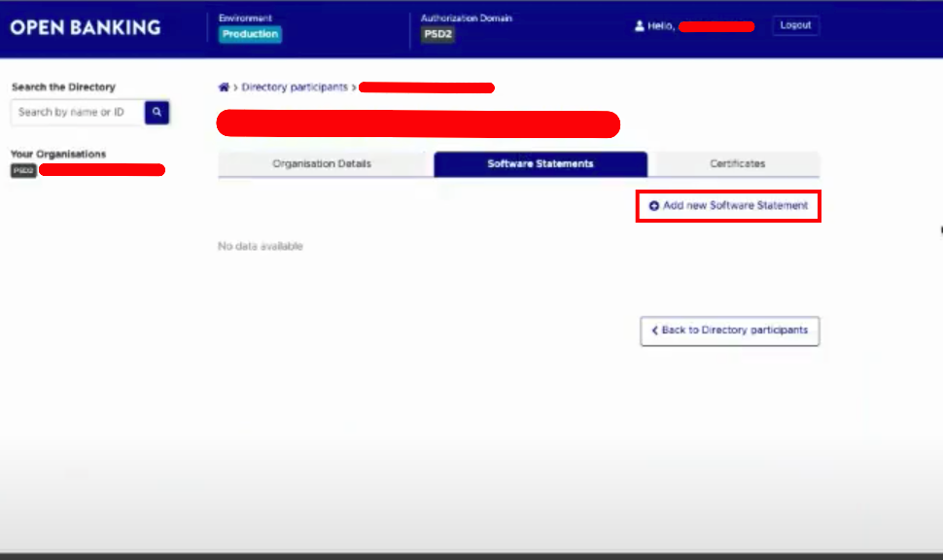This screenshot has height=560, width=943.
Task: Click the user profile icon beside Hello
Action: (x=640, y=26)
